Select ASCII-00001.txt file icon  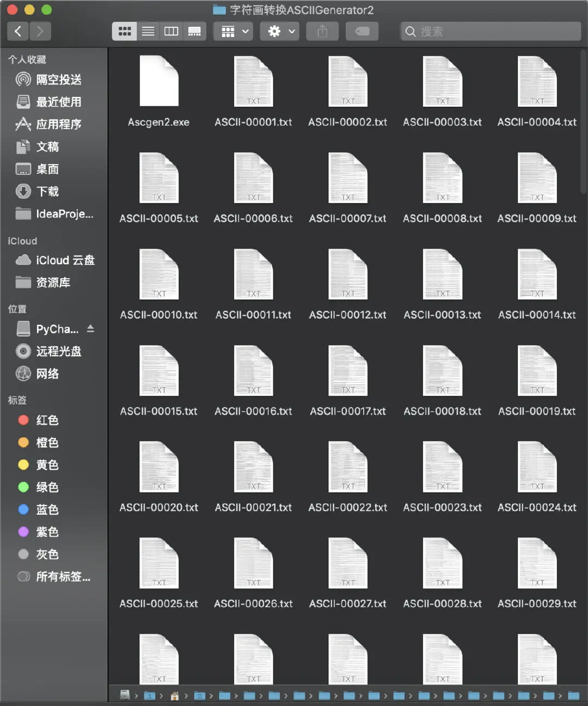coord(253,81)
